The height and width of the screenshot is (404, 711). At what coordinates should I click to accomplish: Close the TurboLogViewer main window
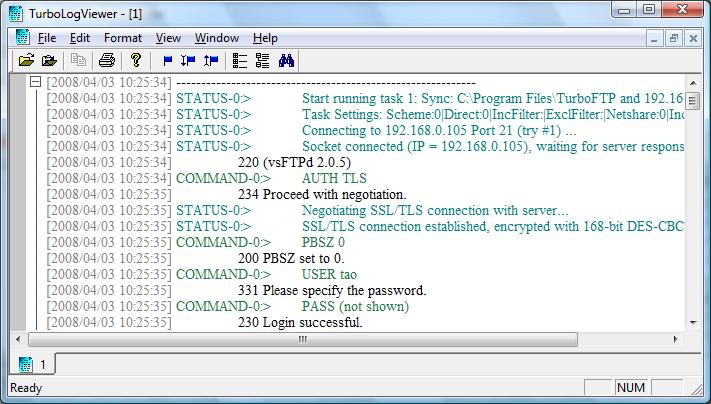[682, 10]
